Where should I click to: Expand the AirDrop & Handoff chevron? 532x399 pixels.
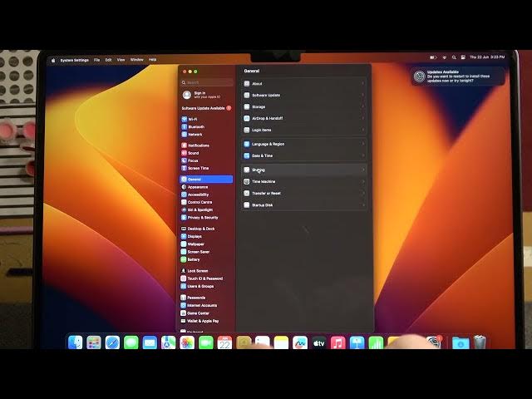[362, 118]
